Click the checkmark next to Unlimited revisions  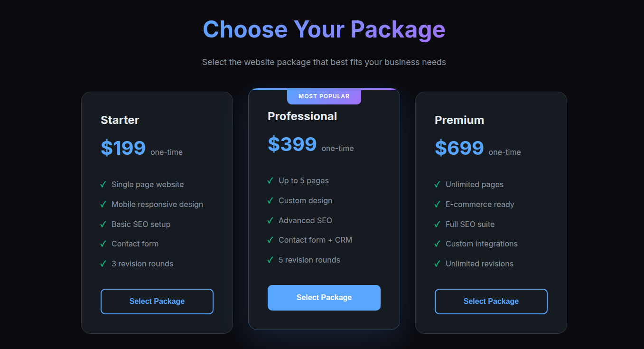437,264
